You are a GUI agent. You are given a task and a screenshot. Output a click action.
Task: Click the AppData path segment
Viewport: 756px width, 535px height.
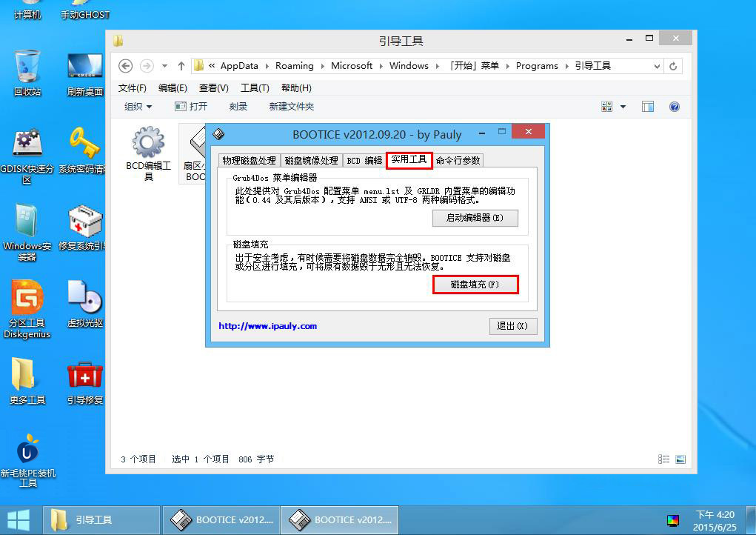click(x=239, y=66)
